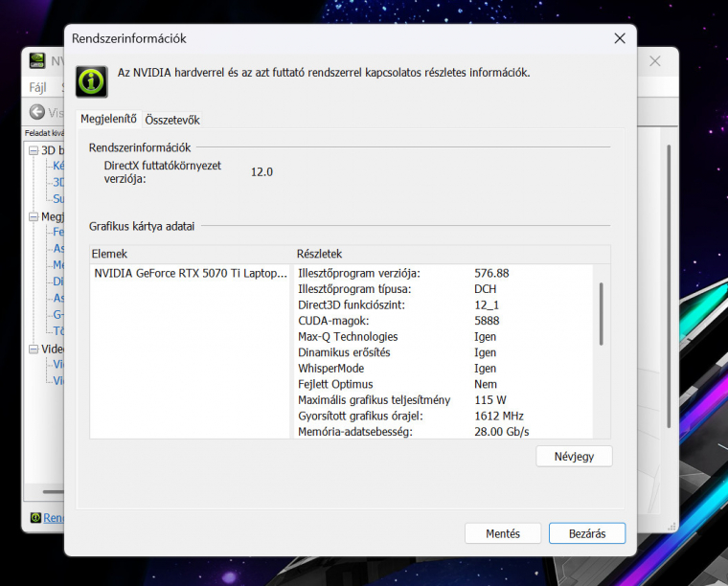
Task: Click the Max-Q Technologies row
Action: pos(444,336)
